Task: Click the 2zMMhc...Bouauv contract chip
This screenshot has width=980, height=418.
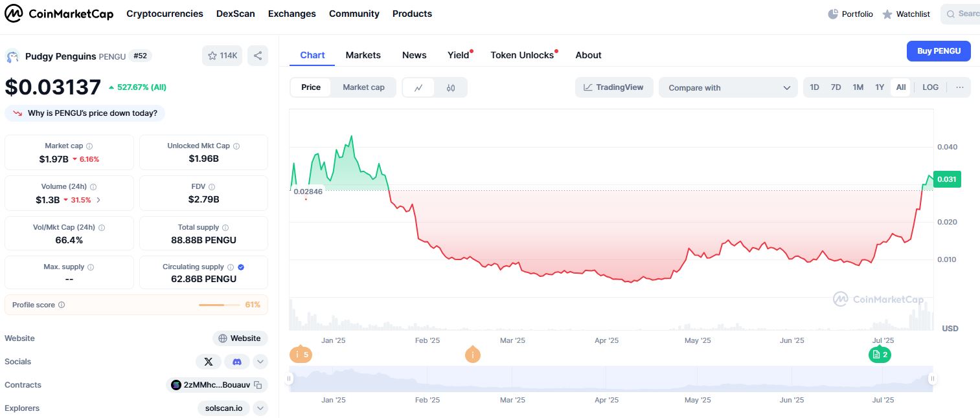Action: coord(217,385)
